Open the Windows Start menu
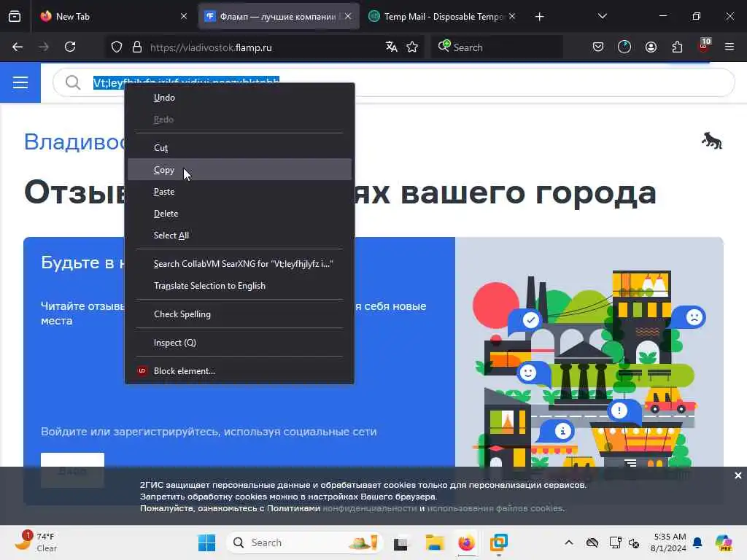Viewport: 747px width, 560px height. click(x=206, y=542)
